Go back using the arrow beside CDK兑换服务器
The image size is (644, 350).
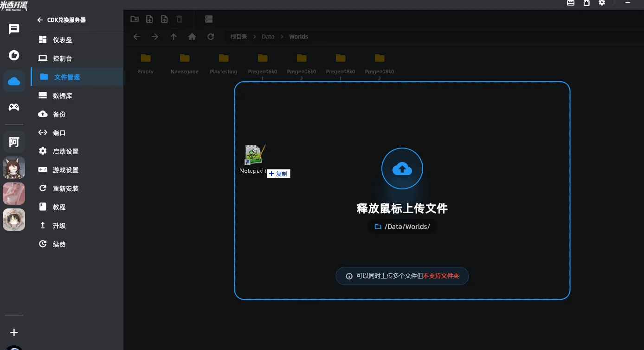point(40,20)
